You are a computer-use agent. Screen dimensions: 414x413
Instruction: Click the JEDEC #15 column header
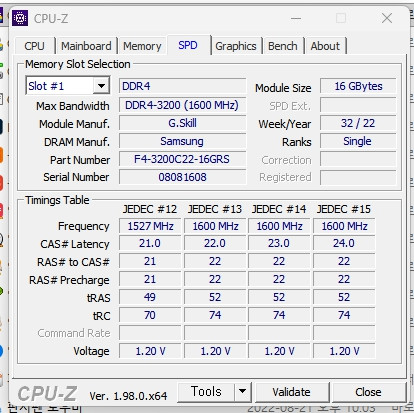click(x=344, y=209)
